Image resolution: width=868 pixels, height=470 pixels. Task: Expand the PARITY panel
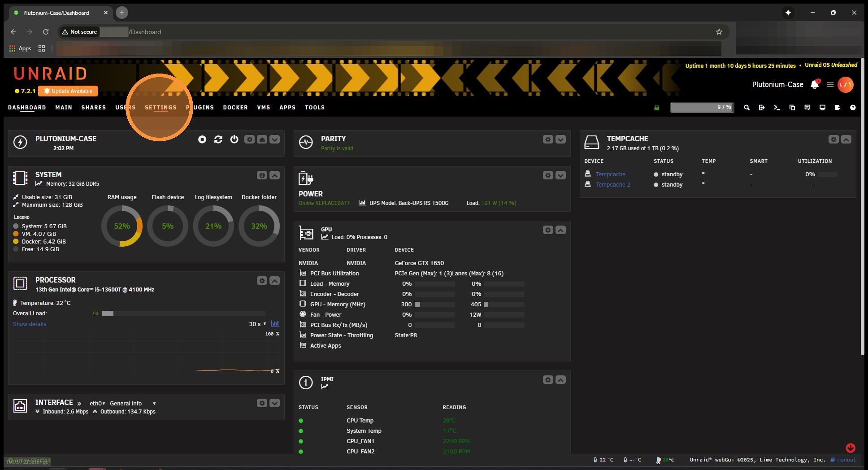560,139
